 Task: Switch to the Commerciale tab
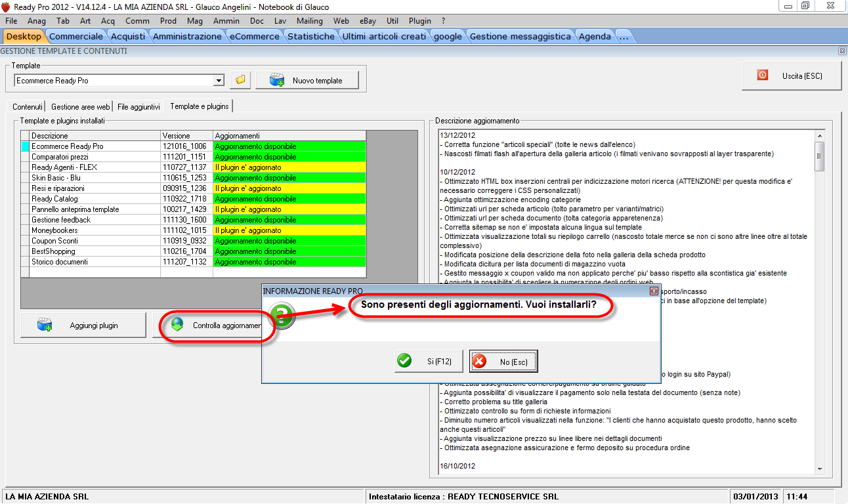pos(76,36)
